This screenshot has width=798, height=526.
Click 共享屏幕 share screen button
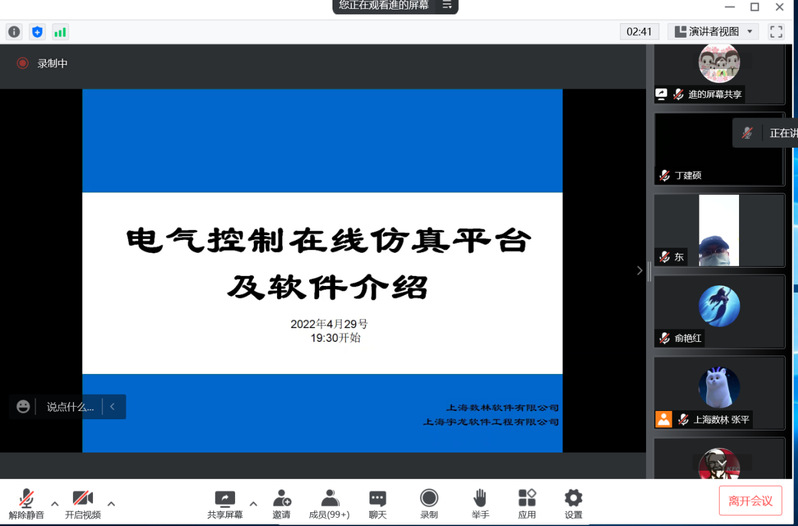[225, 504]
